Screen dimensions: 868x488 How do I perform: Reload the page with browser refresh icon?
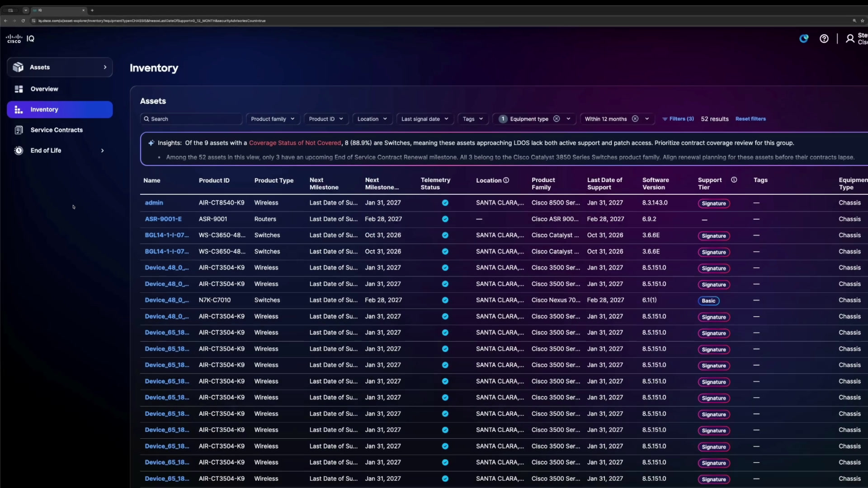pyautogui.click(x=23, y=21)
